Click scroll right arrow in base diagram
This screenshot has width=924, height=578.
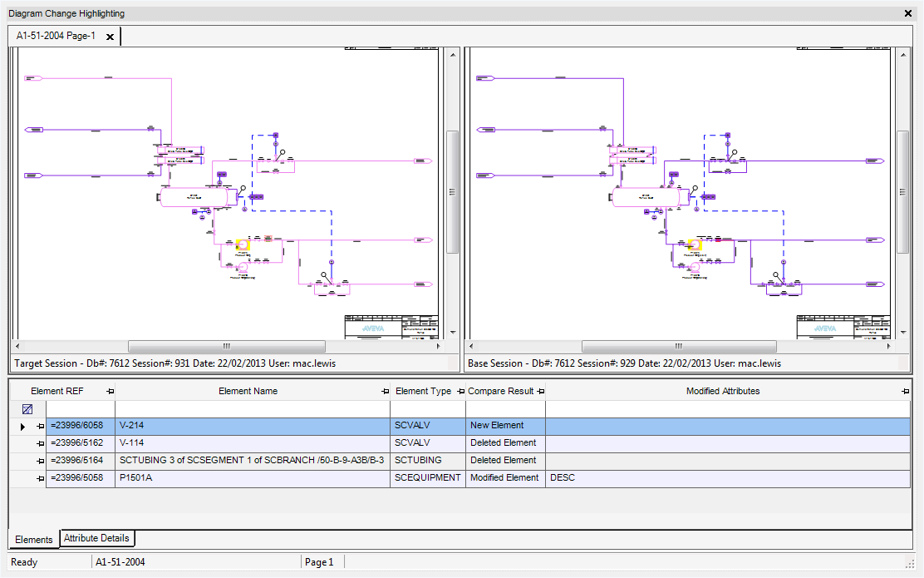point(888,346)
